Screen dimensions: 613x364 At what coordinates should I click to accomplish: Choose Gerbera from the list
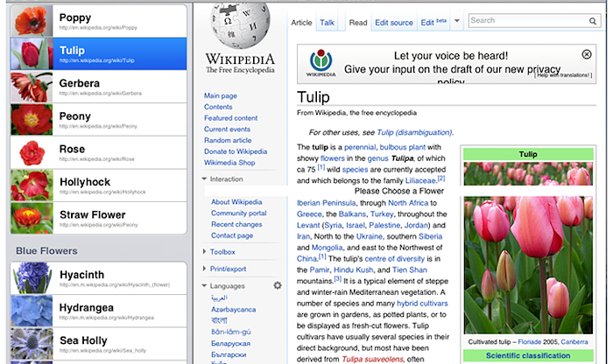98,87
